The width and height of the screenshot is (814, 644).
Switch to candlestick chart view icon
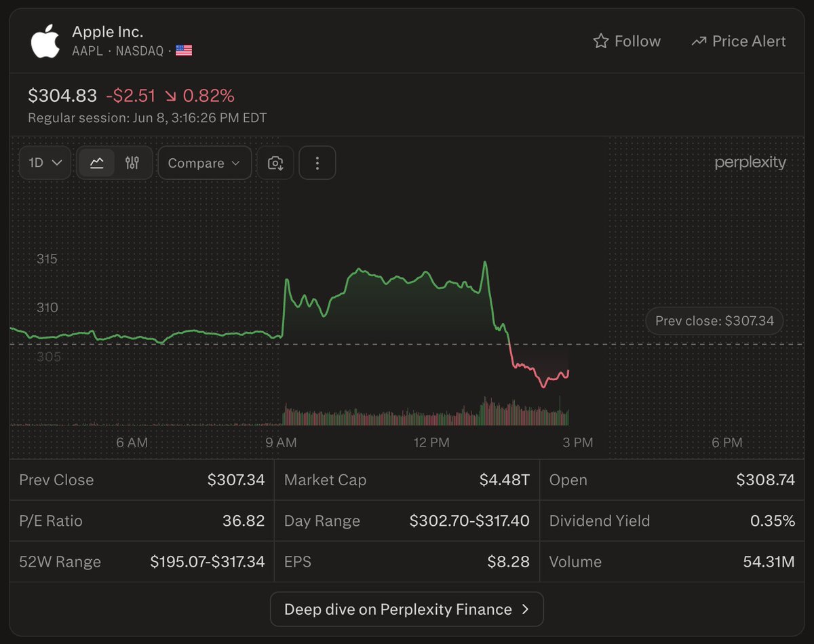point(132,163)
